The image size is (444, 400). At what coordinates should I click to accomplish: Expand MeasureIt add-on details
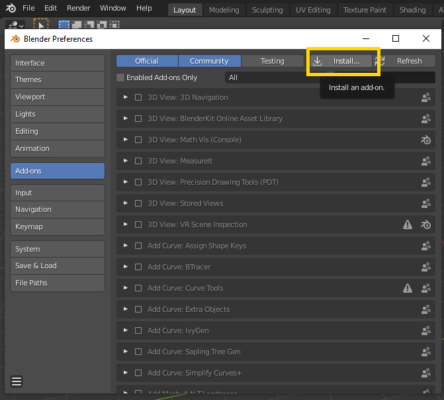(x=125, y=161)
